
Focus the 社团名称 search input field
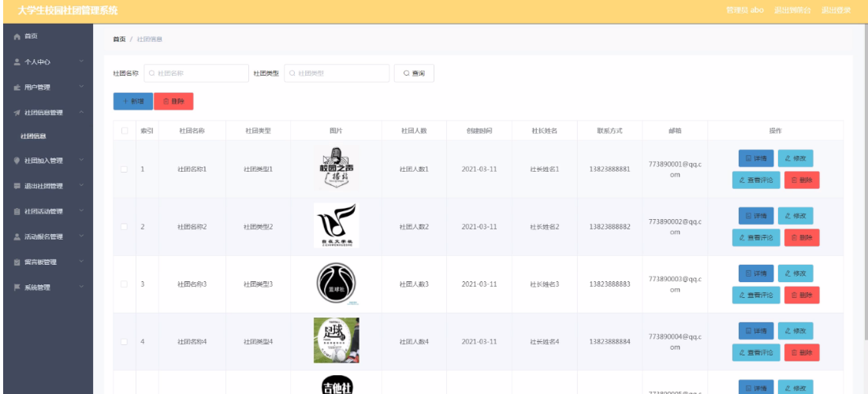coord(196,73)
